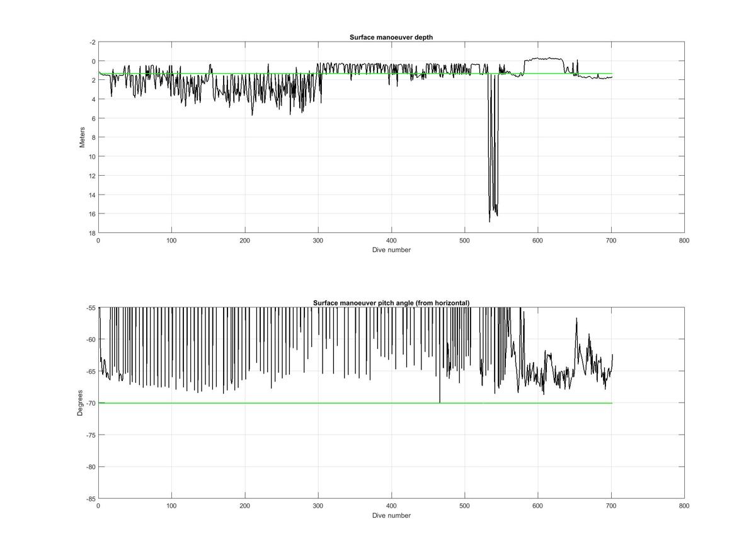Click the '-85' tick on the Degrees axis
756x560 pixels.
tap(91, 498)
